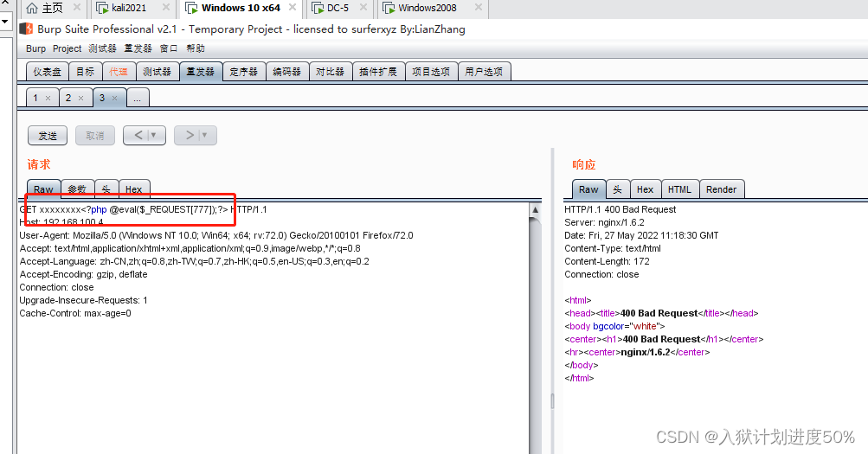This screenshot has width=868, height=454.
Task: Select the Windows 10 x64 VM tab
Action: point(241,8)
